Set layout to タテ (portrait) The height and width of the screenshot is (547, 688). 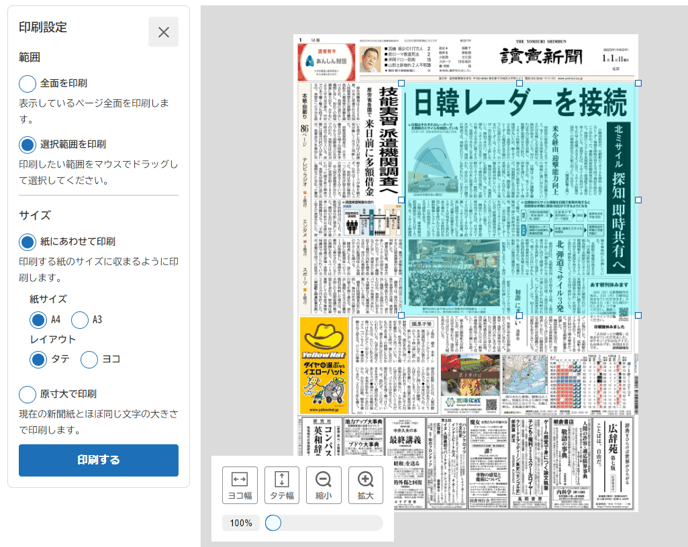38,359
